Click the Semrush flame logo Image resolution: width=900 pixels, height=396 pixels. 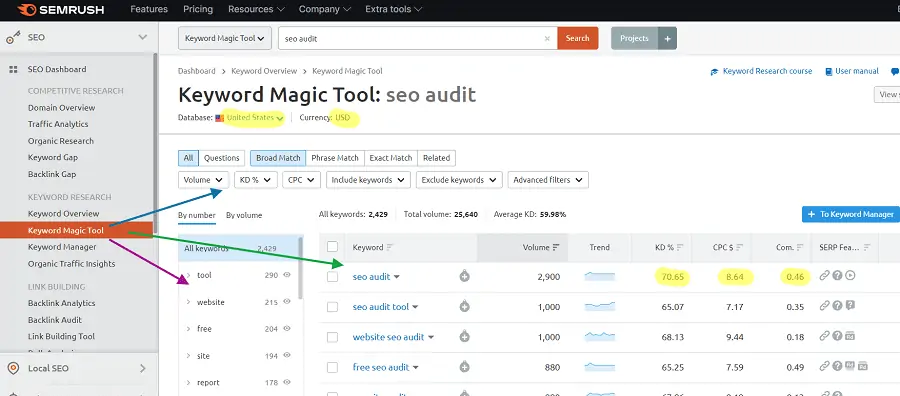(x=27, y=9)
